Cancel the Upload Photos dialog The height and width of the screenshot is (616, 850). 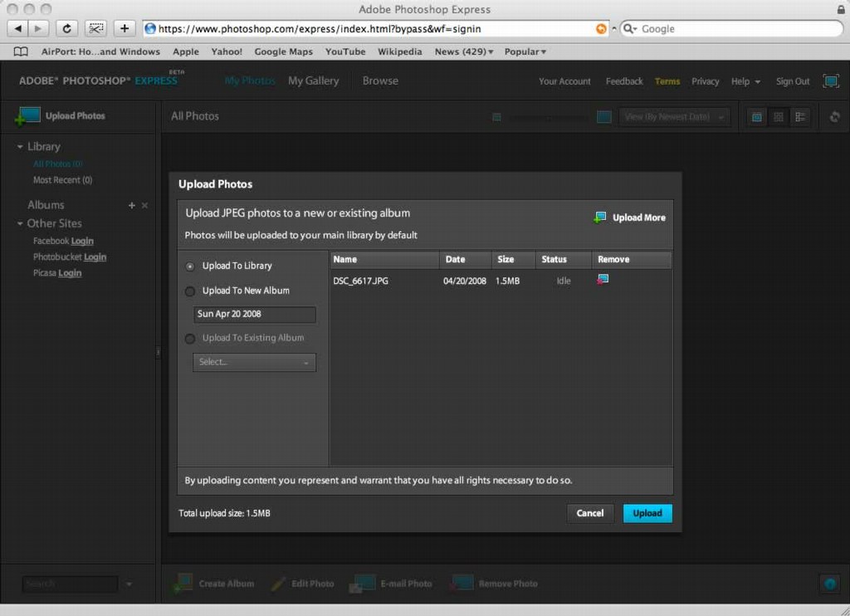click(x=589, y=513)
